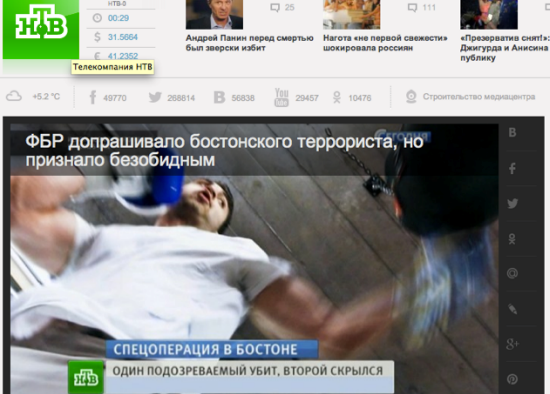This screenshot has height=394, width=550.
Task: Share video via Odnoklassniki sidebar icon
Action: coord(512,239)
